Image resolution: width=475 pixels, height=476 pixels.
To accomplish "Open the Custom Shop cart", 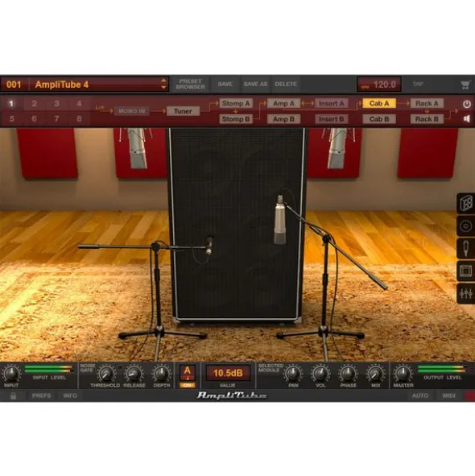I will click(x=465, y=85).
